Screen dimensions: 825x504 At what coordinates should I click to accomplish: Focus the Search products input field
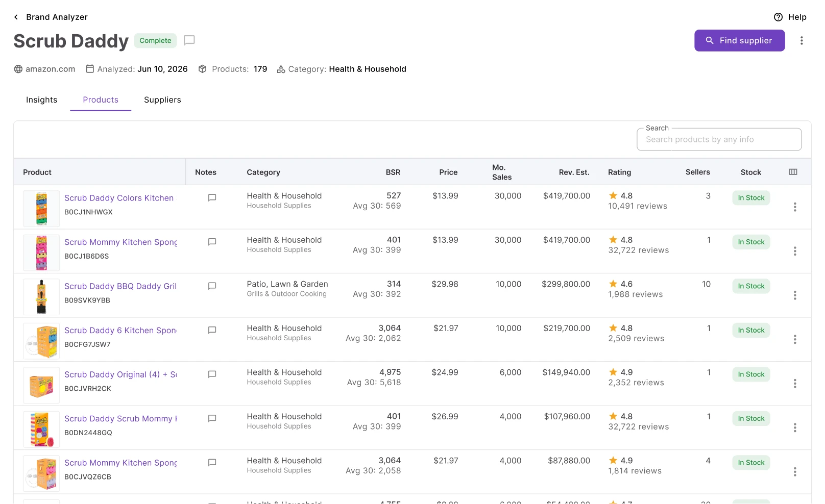pos(719,139)
